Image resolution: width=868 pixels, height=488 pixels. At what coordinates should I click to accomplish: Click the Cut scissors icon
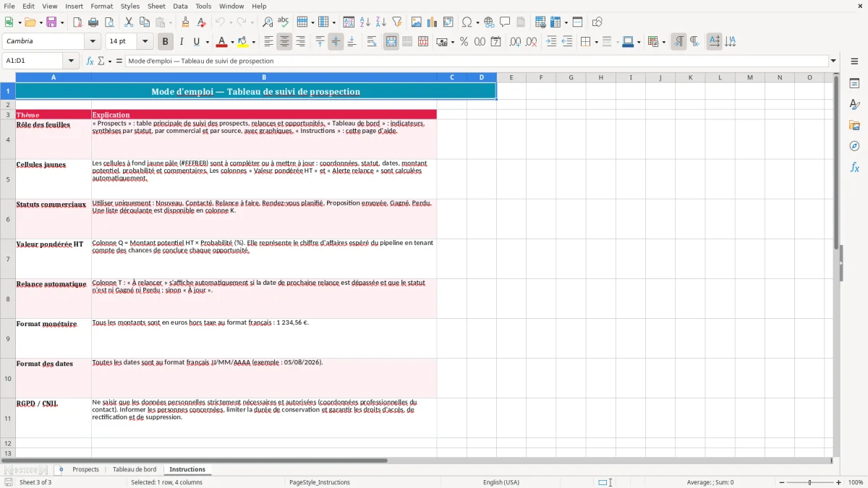point(129,22)
